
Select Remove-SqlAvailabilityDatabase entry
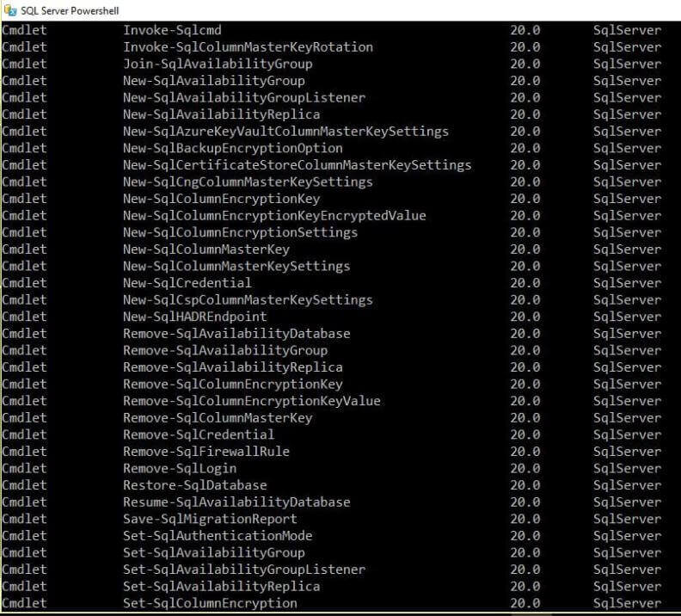[x=236, y=334]
